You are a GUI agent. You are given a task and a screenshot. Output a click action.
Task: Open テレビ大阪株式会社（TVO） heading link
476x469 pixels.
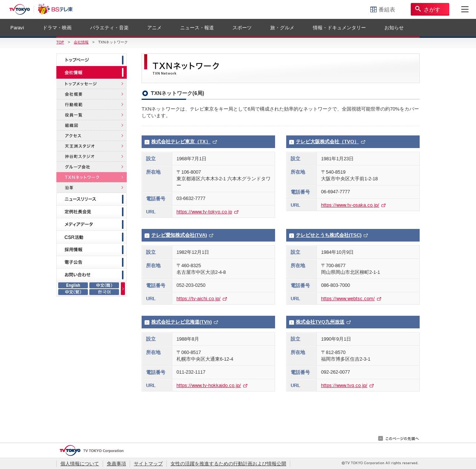327,142
